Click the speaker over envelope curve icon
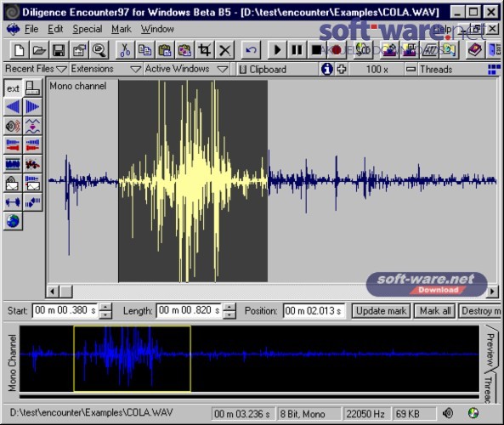The height and width of the screenshot is (425, 504). [13, 183]
